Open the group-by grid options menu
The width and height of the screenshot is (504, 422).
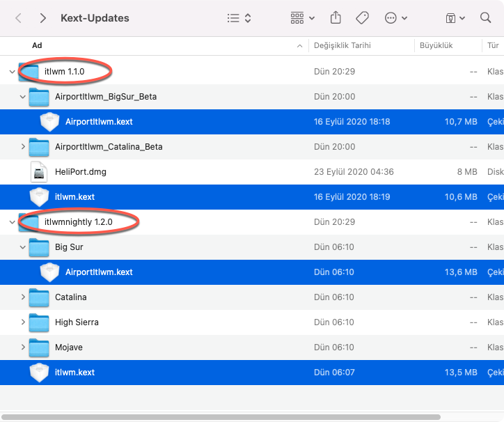click(302, 18)
